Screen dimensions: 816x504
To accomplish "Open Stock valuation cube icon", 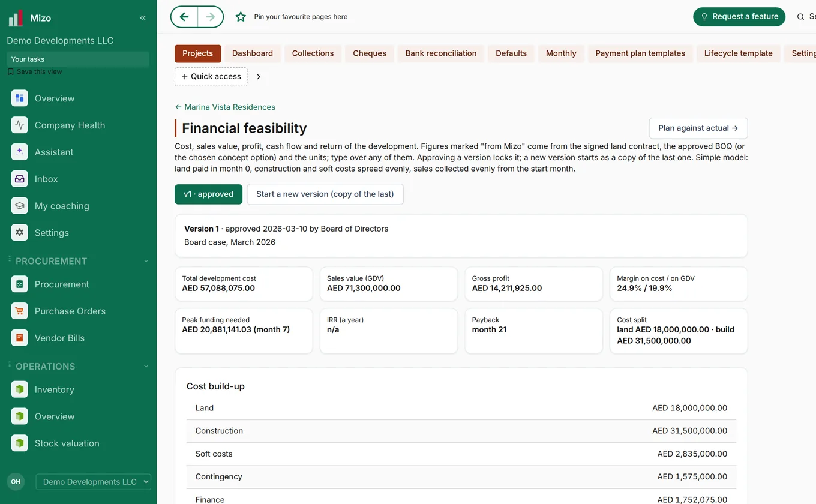I will (20, 443).
